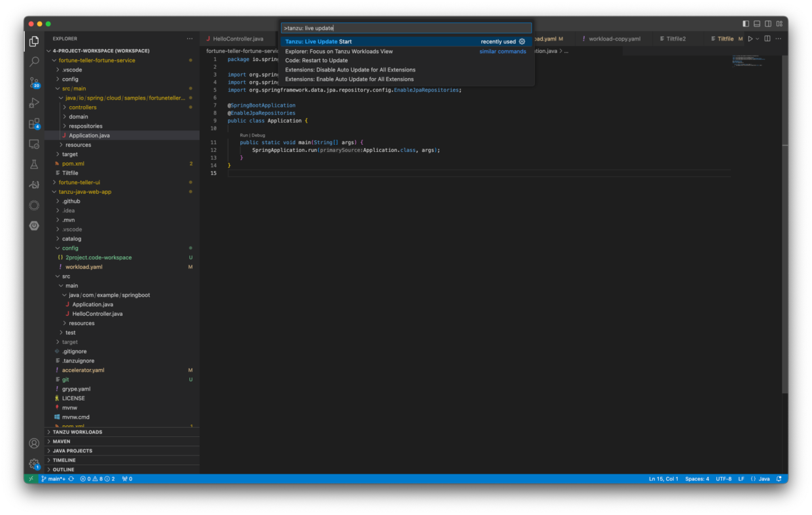Open the Testing beaker panel
The width and height of the screenshot is (812, 515).
(x=33, y=163)
